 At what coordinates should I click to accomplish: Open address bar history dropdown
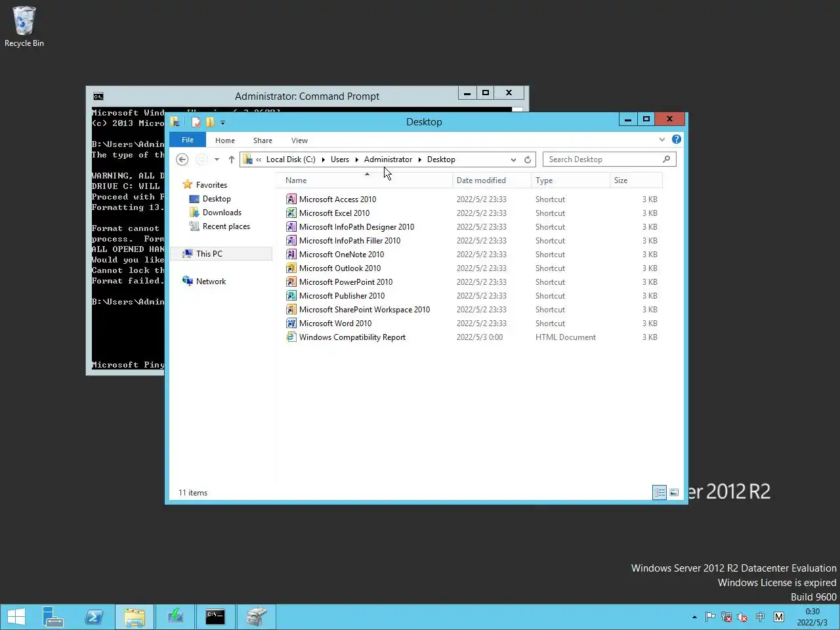(513, 159)
